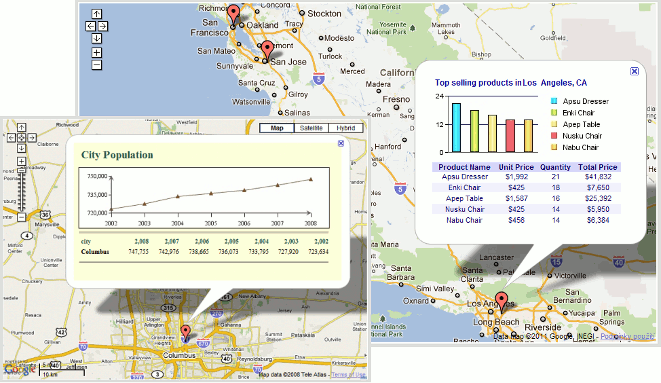The width and height of the screenshot is (661, 383).
Task: Pan California map left with arrow button
Action: (90, 26)
